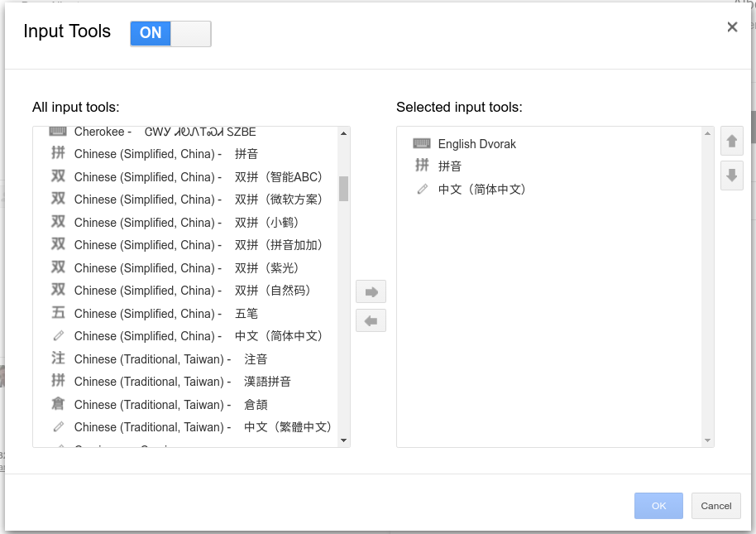Image resolution: width=756 pixels, height=534 pixels.
Task: Click scroll-down arrow of all tools list
Action: (343, 440)
